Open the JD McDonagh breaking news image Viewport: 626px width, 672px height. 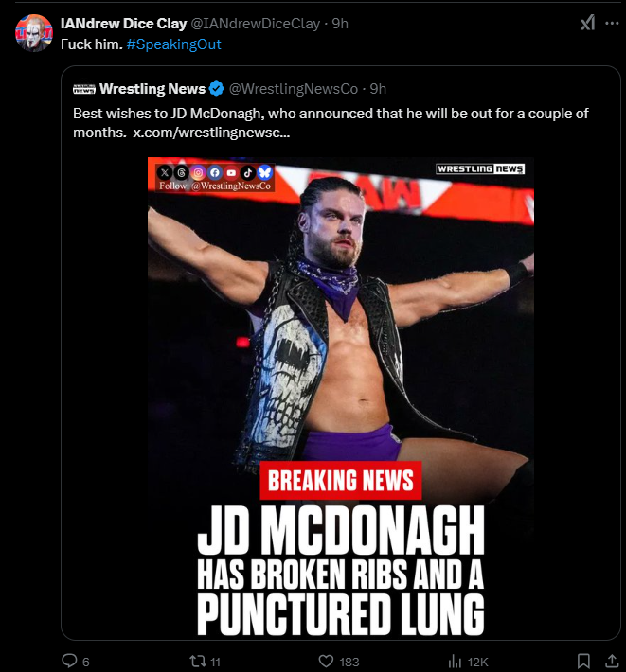(341, 398)
